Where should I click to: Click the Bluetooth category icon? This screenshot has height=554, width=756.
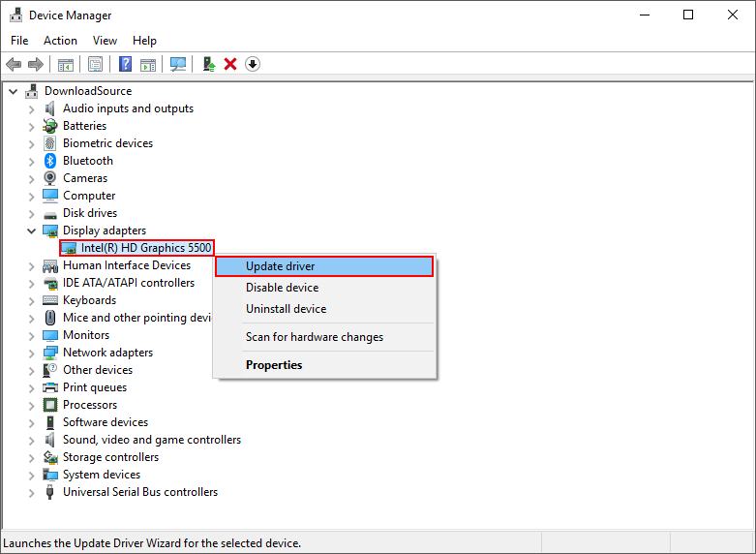pyautogui.click(x=50, y=161)
